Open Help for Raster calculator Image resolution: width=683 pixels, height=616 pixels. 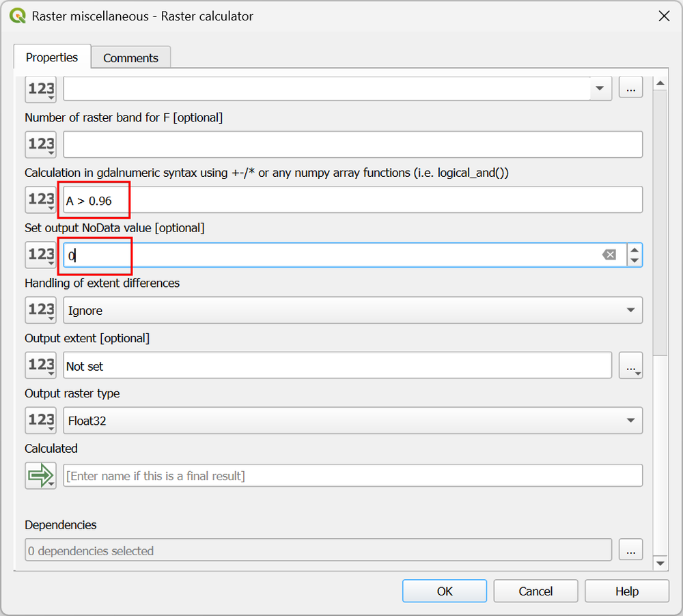coord(627,591)
